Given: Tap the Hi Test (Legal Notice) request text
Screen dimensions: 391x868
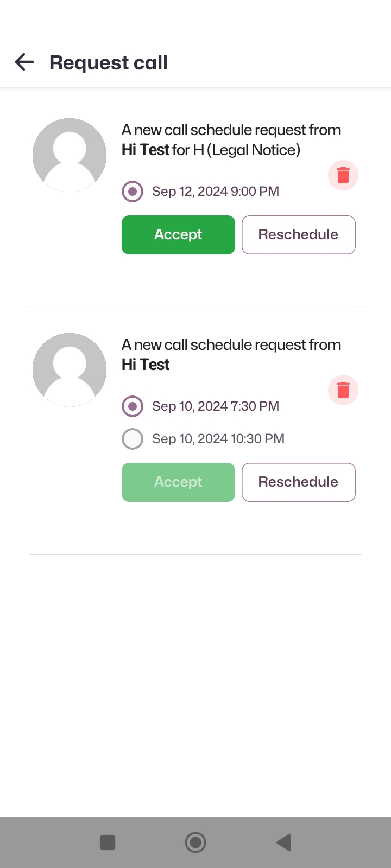Looking at the screenshot, I should coord(211,150).
